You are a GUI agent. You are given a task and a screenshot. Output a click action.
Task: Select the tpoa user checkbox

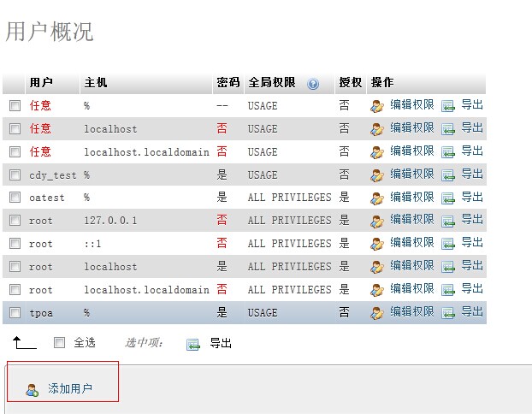coord(15,312)
